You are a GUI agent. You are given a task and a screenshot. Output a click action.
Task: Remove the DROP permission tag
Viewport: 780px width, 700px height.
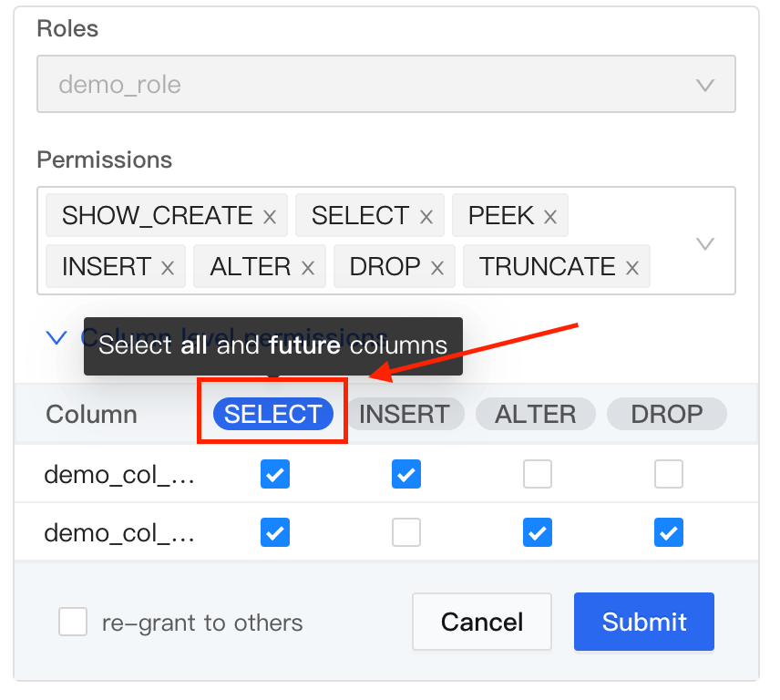pos(437,268)
